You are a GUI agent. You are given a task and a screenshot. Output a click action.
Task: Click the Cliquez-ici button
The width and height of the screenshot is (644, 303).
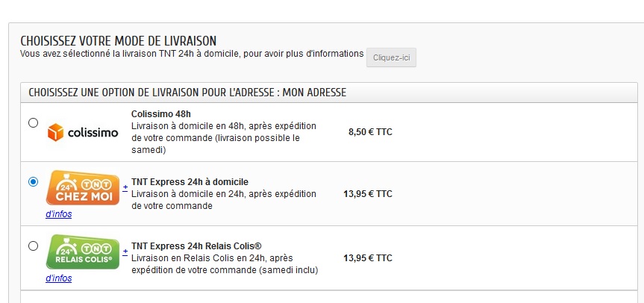pos(392,57)
